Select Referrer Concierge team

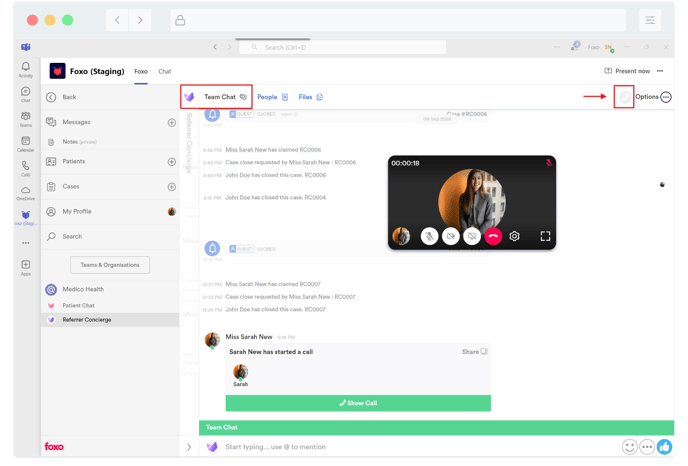(x=110, y=320)
